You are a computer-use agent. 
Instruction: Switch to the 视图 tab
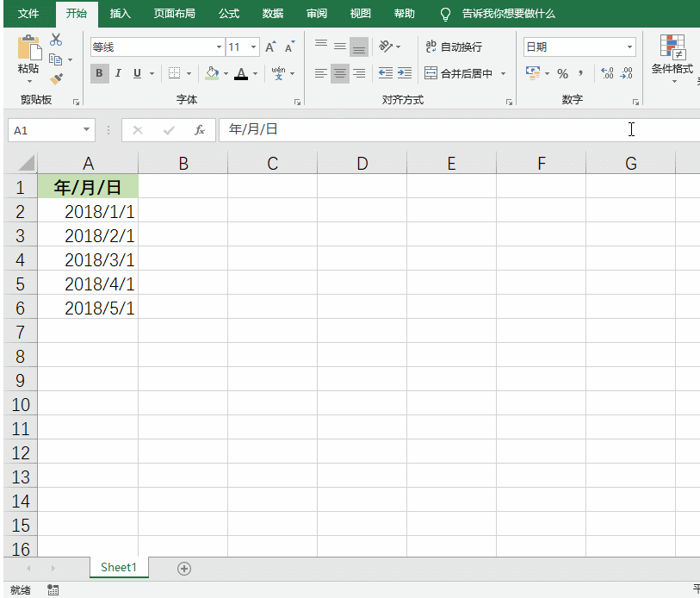click(x=360, y=14)
